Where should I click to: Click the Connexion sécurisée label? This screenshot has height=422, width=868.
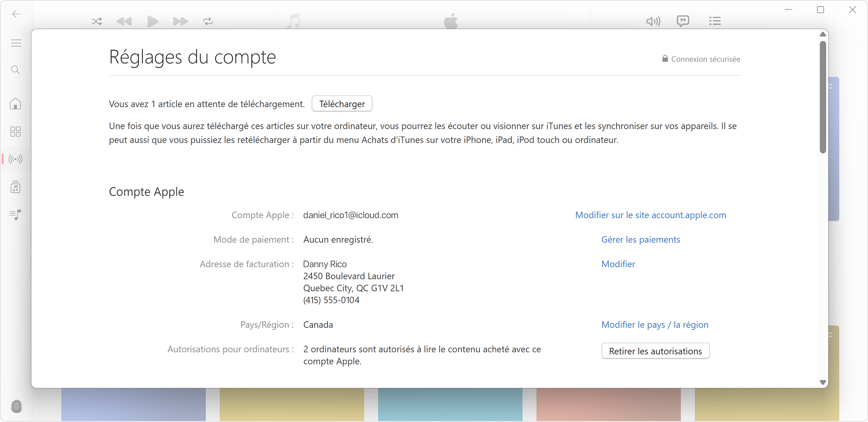point(701,59)
